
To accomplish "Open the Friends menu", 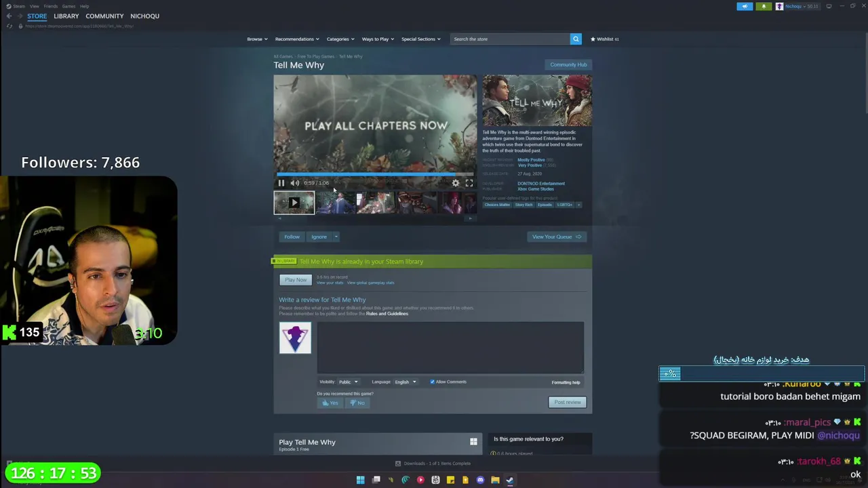I will point(51,6).
